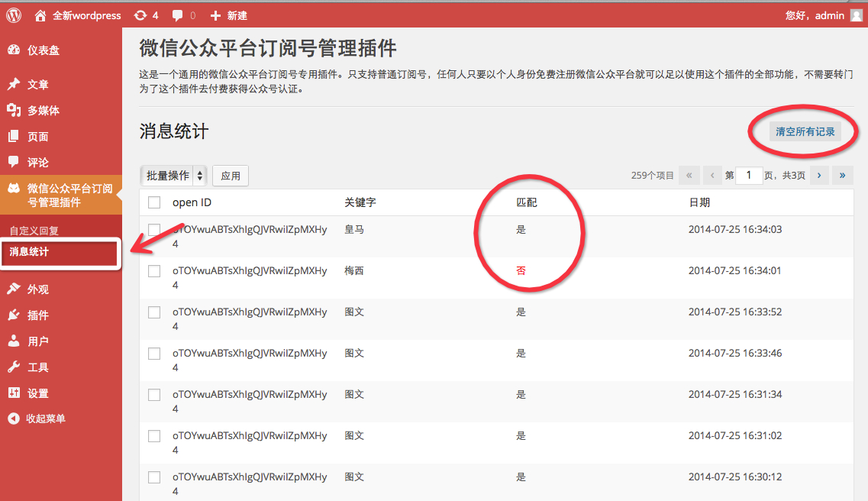The width and height of the screenshot is (868, 501).
Task: Click 新建 label in admin bar
Action: point(237,15)
